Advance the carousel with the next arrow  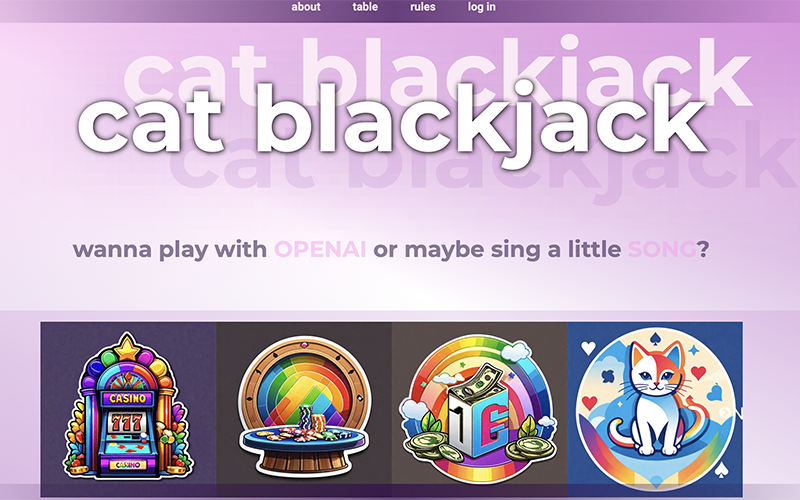[725, 412]
